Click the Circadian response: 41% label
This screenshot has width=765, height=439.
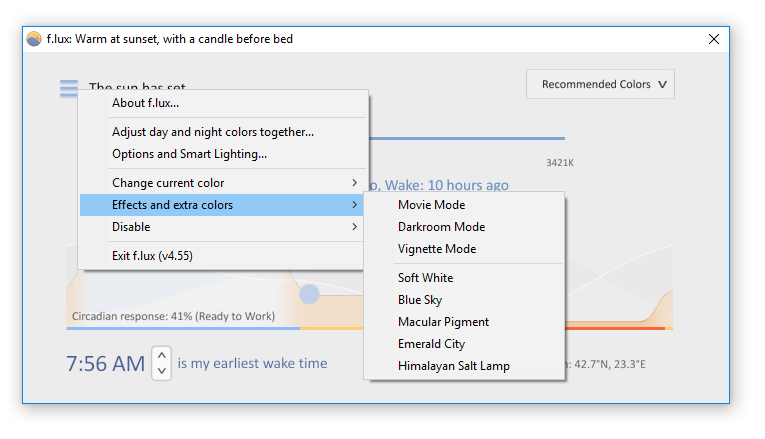(x=173, y=316)
